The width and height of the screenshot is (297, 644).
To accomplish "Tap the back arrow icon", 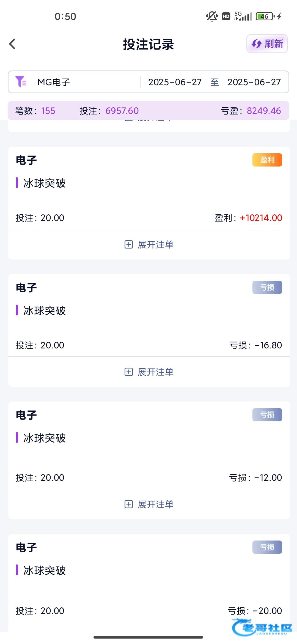I will pyautogui.click(x=12, y=44).
